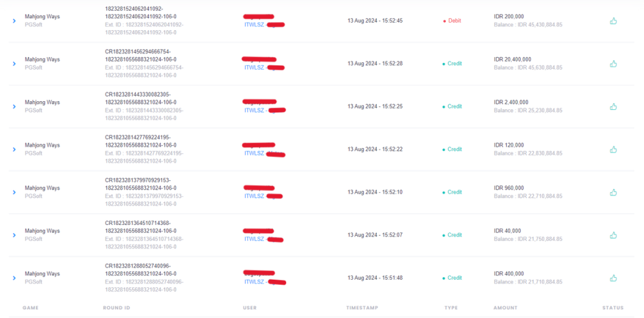This screenshot has height=318, width=644.
Task: Expand row chevron for 15:52:10 credit
Action: tap(14, 192)
